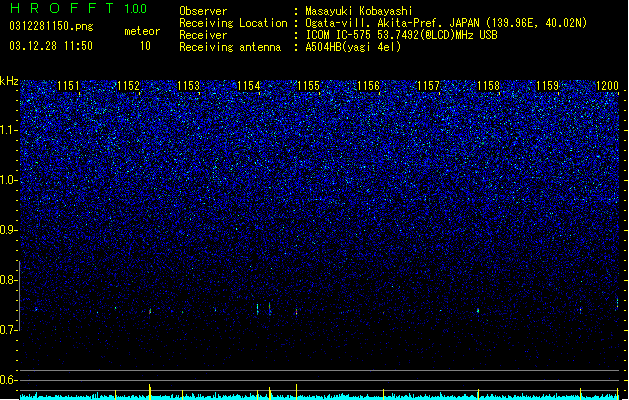This screenshot has height=400, width=629.
Task: Select the 0.9 kHz axis tick label
Action: tap(9, 230)
